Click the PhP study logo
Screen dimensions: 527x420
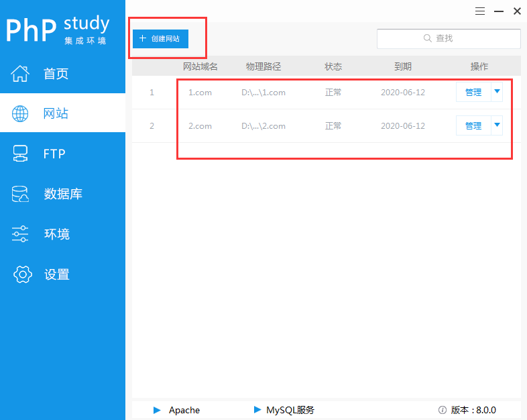[x=57, y=29]
